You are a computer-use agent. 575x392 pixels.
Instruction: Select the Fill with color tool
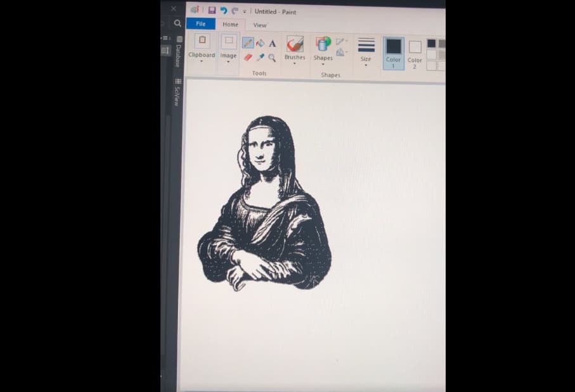[x=261, y=43]
